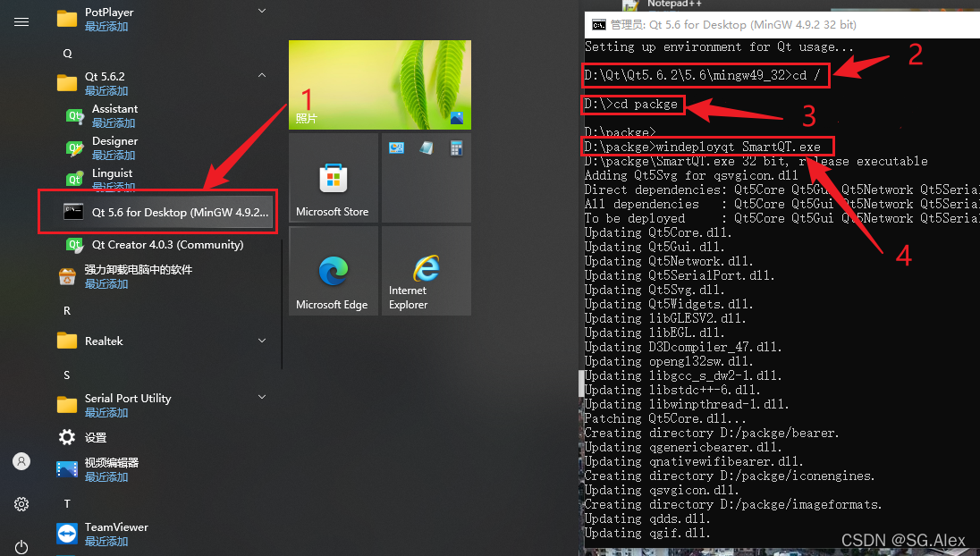980x556 pixels.
Task: Click 'Setting up environment for Qt usage' line
Action: (719, 46)
